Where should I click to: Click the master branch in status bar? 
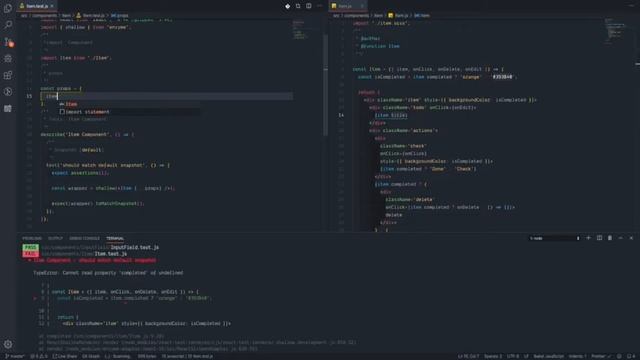click(x=15, y=356)
